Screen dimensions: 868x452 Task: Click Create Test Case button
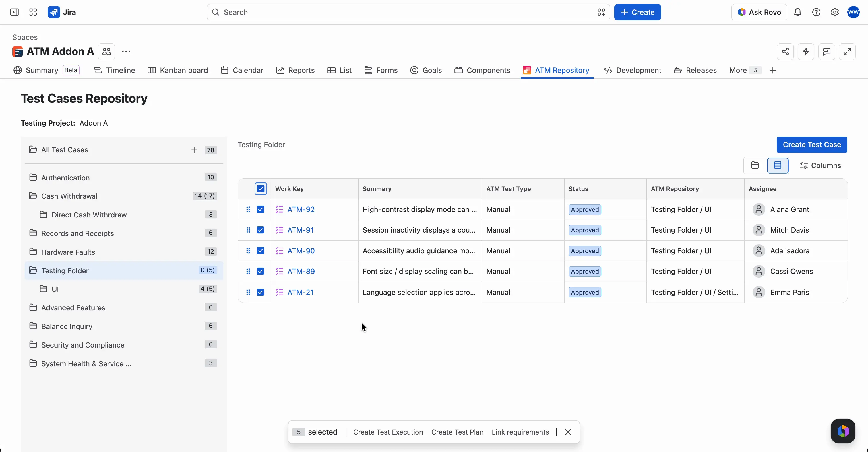click(x=812, y=145)
